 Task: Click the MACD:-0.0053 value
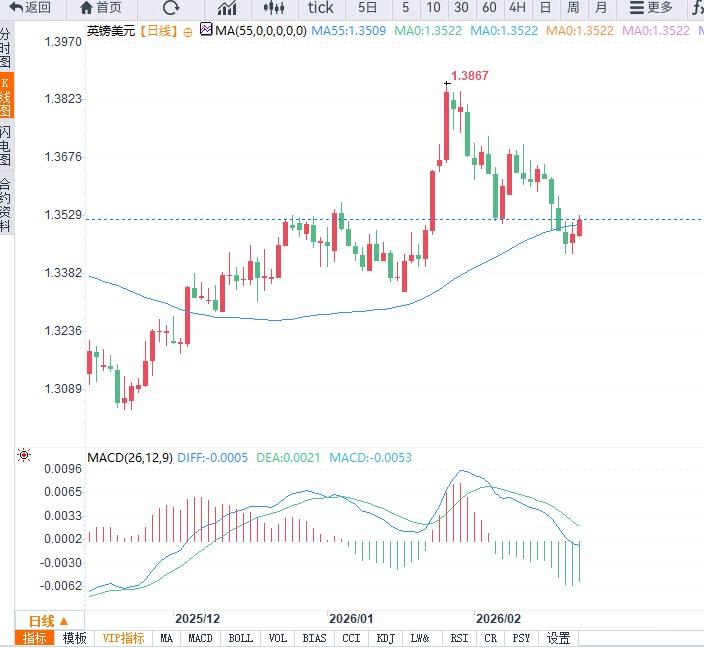(x=370, y=458)
